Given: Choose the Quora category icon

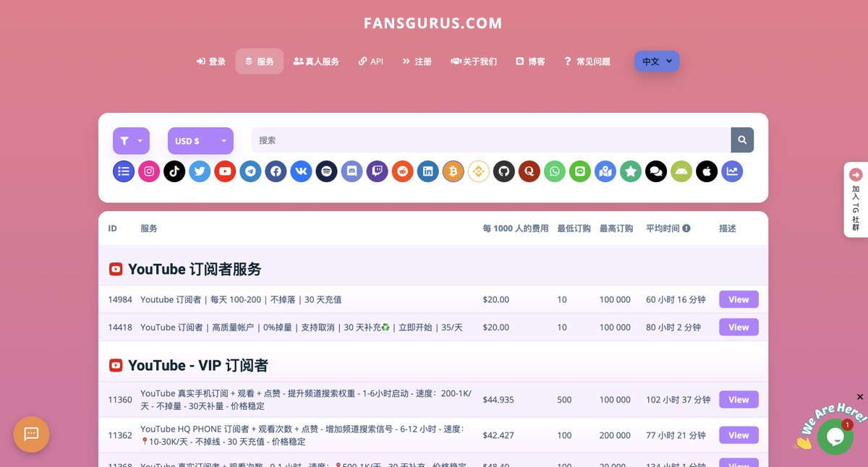Looking at the screenshot, I should pos(529,171).
